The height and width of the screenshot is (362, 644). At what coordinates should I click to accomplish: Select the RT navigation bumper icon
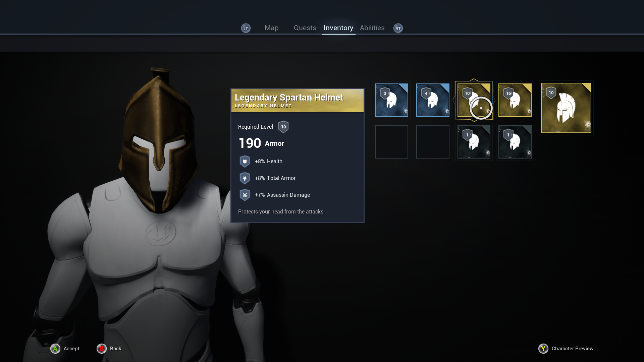coord(397,28)
